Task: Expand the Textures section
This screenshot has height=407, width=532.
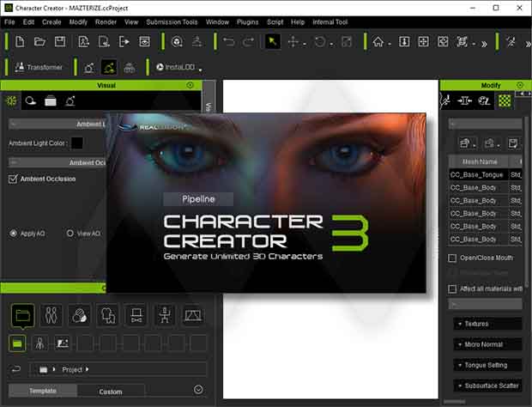Action: (x=487, y=324)
